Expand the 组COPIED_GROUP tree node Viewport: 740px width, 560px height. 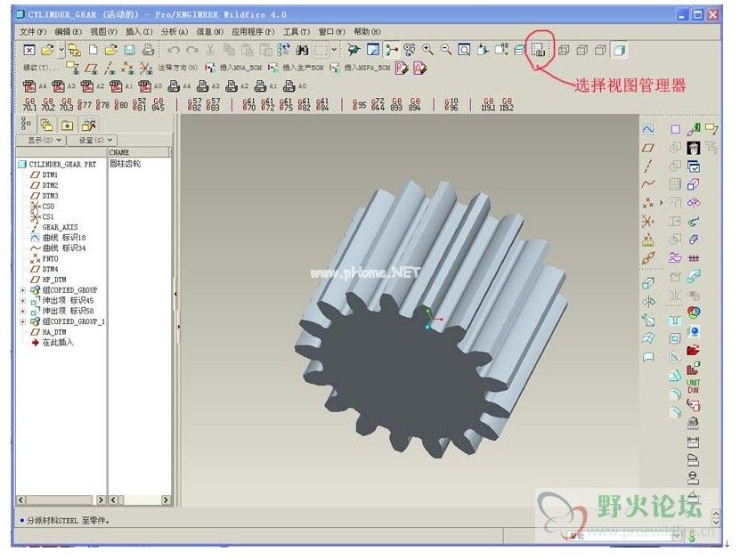(x=22, y=290)
